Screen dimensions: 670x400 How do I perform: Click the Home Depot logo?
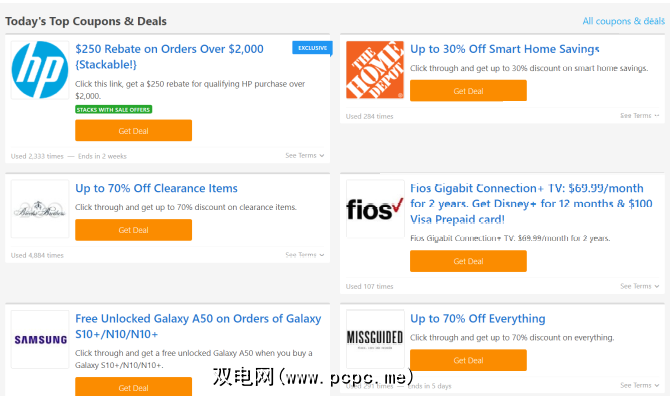pyautogui.click(x=375, y=70)
